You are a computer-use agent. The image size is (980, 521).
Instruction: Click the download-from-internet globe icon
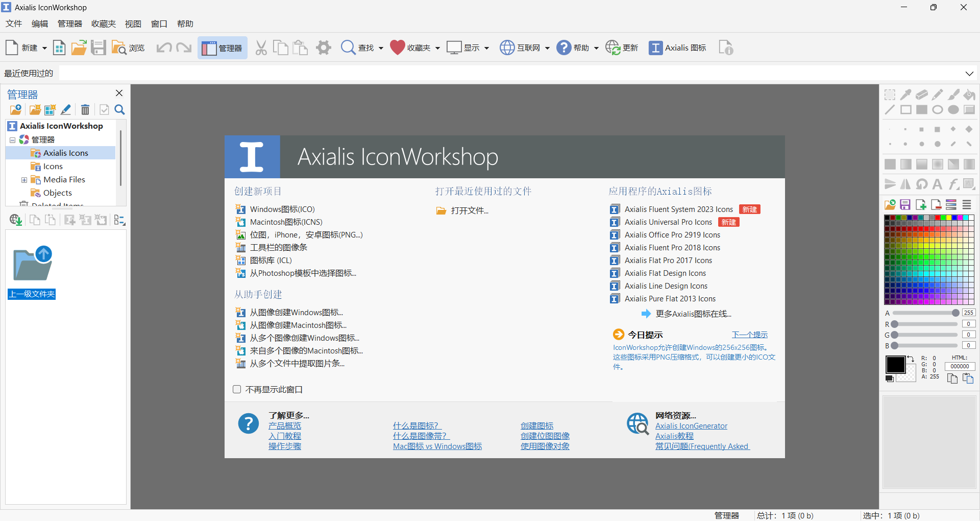(15, 220)
